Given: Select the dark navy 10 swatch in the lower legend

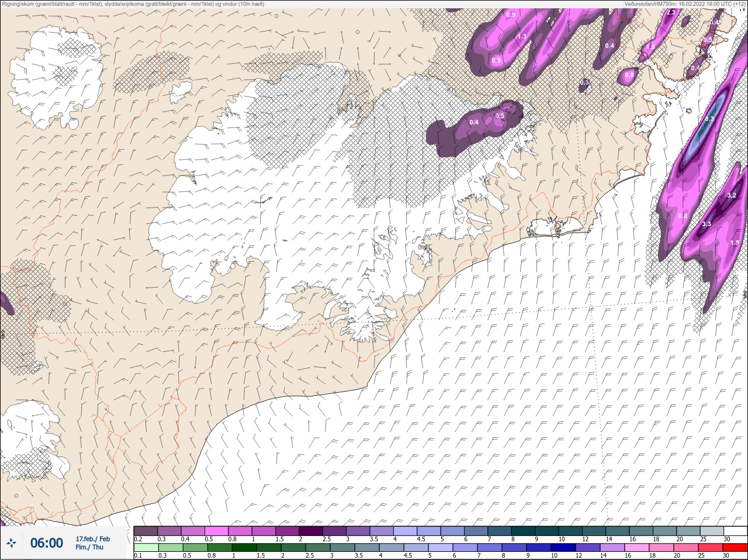Looking at the screenshot, I should pos(563,548).
